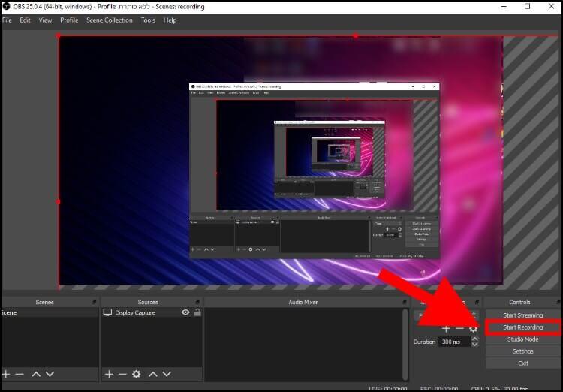Add a new scene with the plus icon
The image size is (563, 392).
coord(6,375)
